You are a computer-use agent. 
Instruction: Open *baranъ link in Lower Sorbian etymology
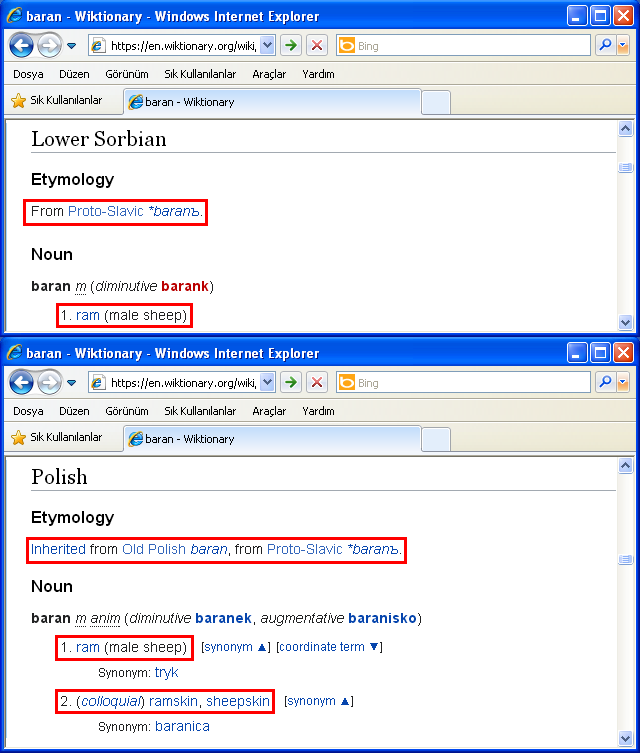click(x=173, y=211)
